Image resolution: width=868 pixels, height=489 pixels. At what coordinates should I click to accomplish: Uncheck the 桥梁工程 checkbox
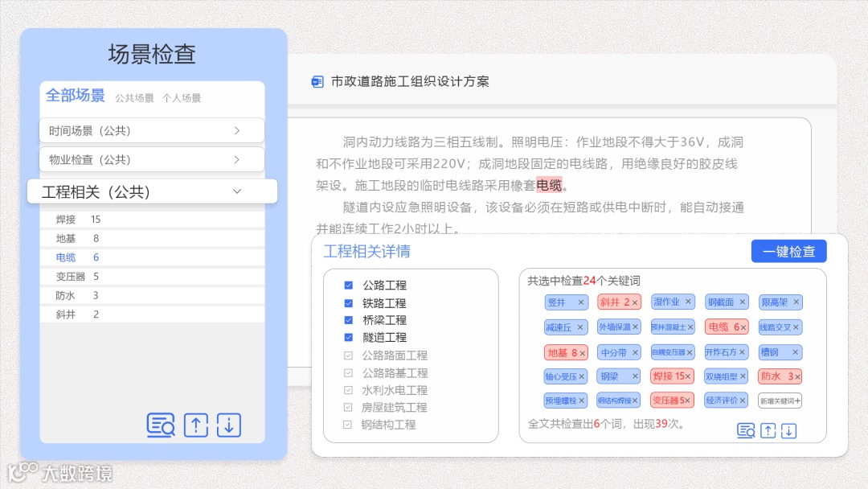[348, 320]
